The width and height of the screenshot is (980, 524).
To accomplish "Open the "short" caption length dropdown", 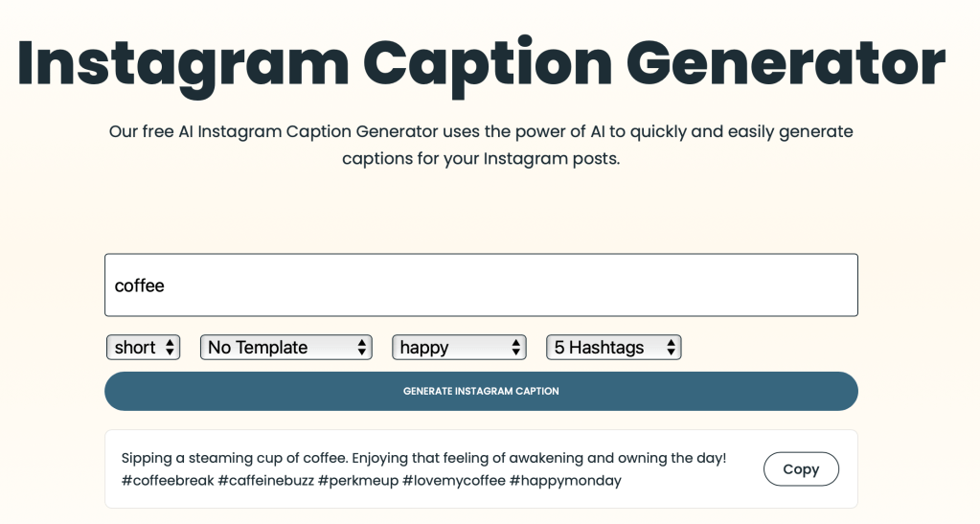I will [x=143, y=348].
